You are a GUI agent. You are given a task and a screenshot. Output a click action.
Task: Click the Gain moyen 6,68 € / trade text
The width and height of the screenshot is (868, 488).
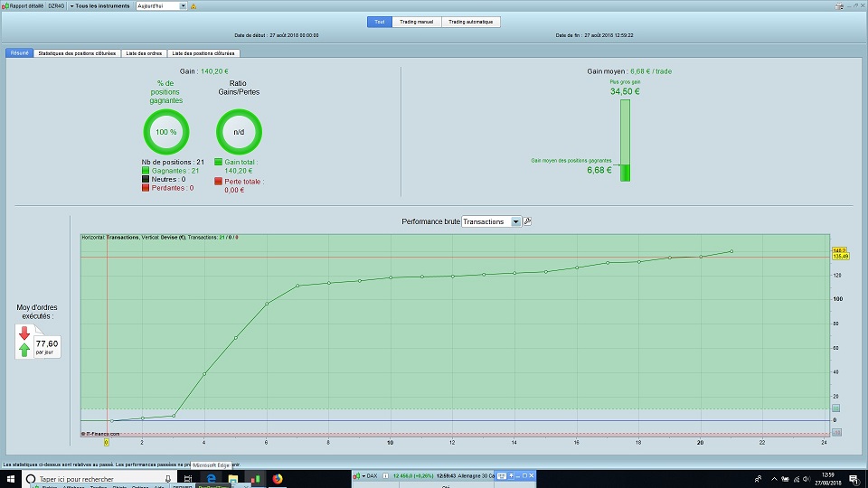629,71
